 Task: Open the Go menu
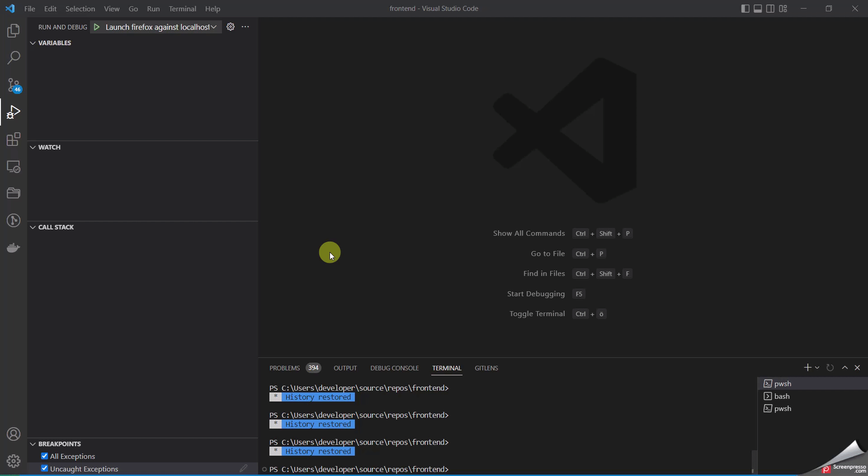(133, 9)
